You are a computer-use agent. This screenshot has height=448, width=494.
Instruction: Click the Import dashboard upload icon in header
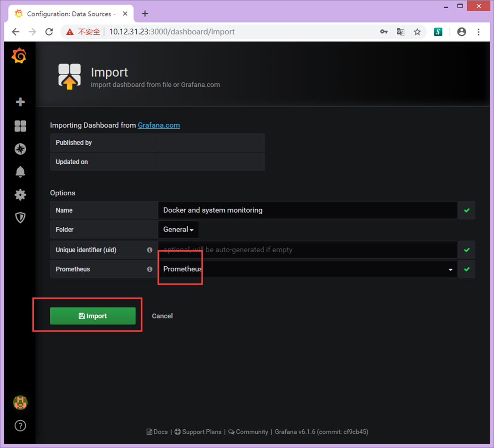69,77
